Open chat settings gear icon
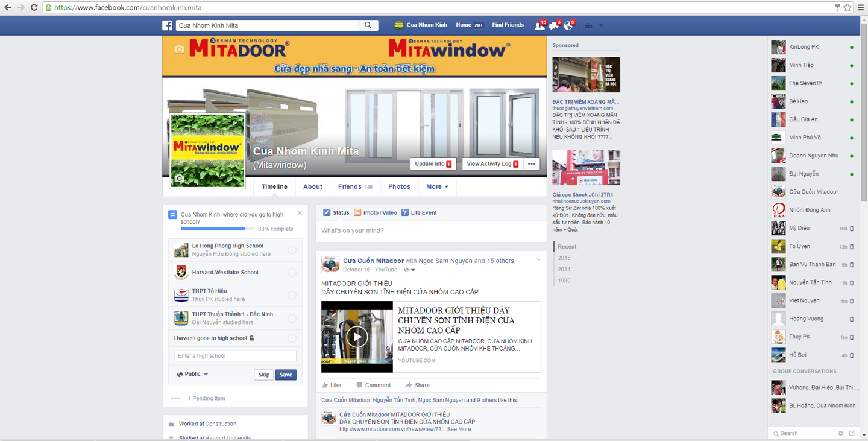Viewport: 868px width, 441px height. [x=841, y=433]
